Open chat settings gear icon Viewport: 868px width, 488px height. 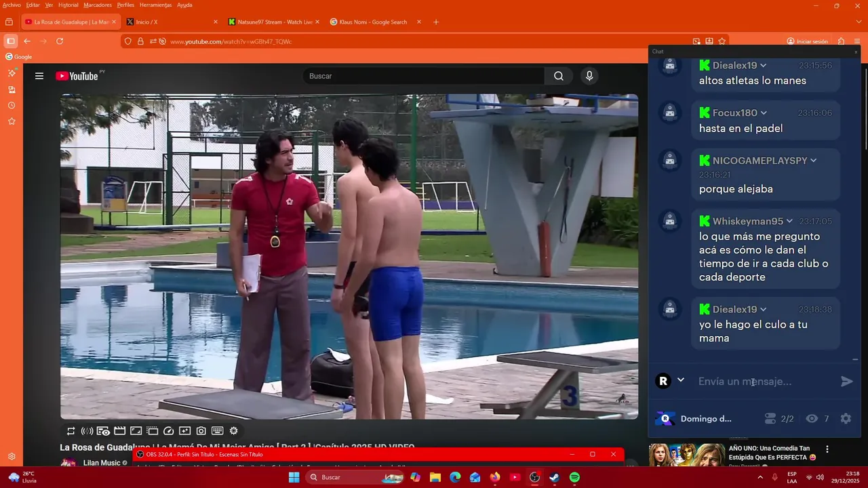pyautogui.click(x=846, y=419)
